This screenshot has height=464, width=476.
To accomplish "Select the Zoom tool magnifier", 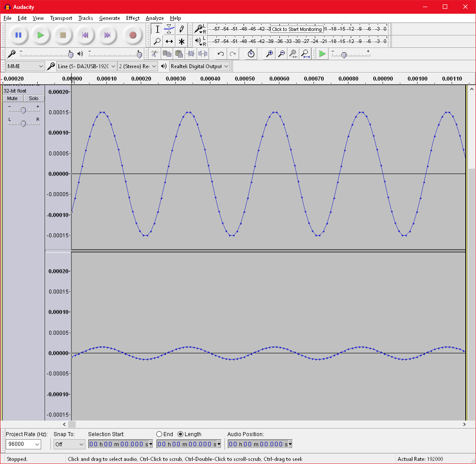I will [x=157, y=41].
